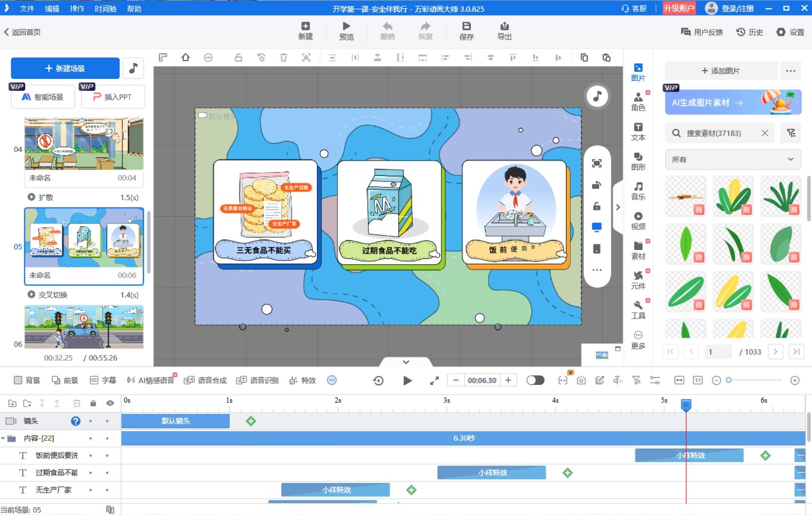The width and height of the screenshot is (812, 515).
Task: Click the music note button beside 新建场景
Action: [x=134, y=68]
